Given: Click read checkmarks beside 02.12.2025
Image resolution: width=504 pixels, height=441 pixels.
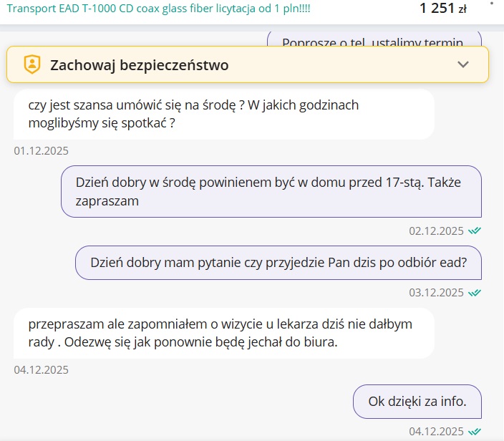Looking at the screenshot, I should 474,231.
